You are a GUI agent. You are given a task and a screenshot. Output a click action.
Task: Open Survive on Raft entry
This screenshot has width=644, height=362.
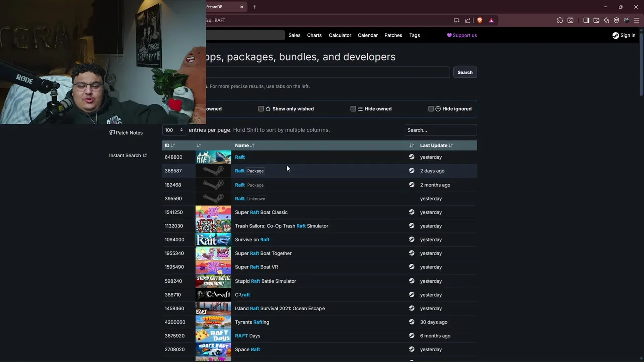(252, 239)
